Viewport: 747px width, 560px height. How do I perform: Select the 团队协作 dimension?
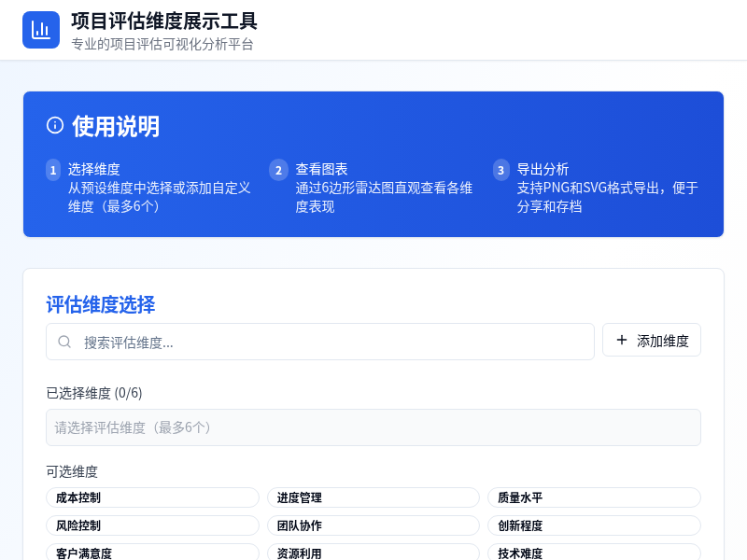click(x=373, y=525)
